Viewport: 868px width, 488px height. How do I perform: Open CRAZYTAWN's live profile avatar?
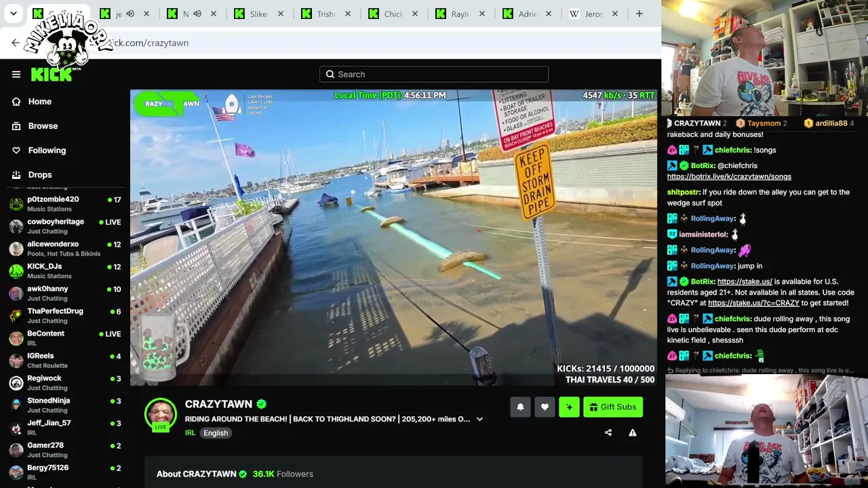coord(161,414)
